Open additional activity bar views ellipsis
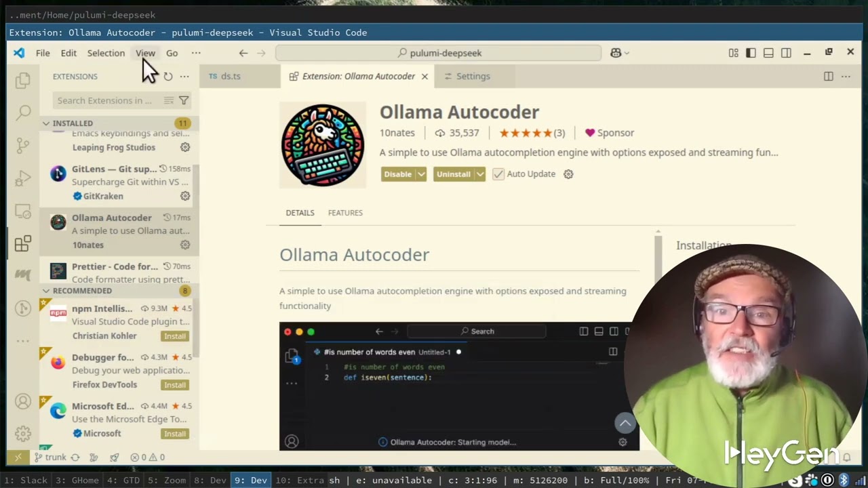This screenshot has width=868, height=488. pos(23,341)
